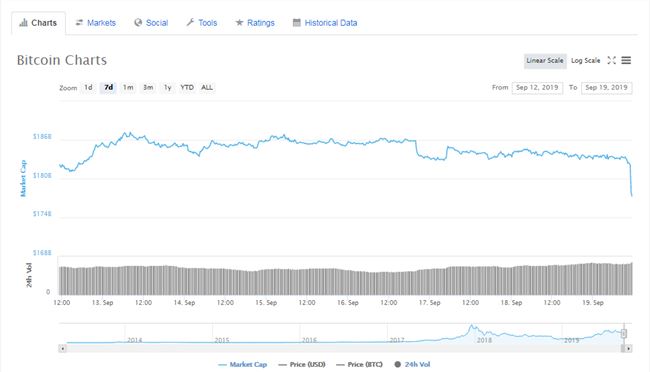Switch to the Ratings tab

point(255,23)
